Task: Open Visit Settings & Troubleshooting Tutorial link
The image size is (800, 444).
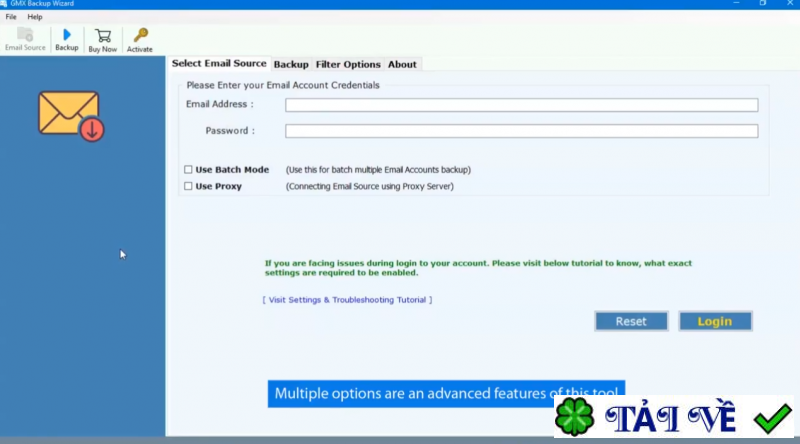Action: click(347, 300)
